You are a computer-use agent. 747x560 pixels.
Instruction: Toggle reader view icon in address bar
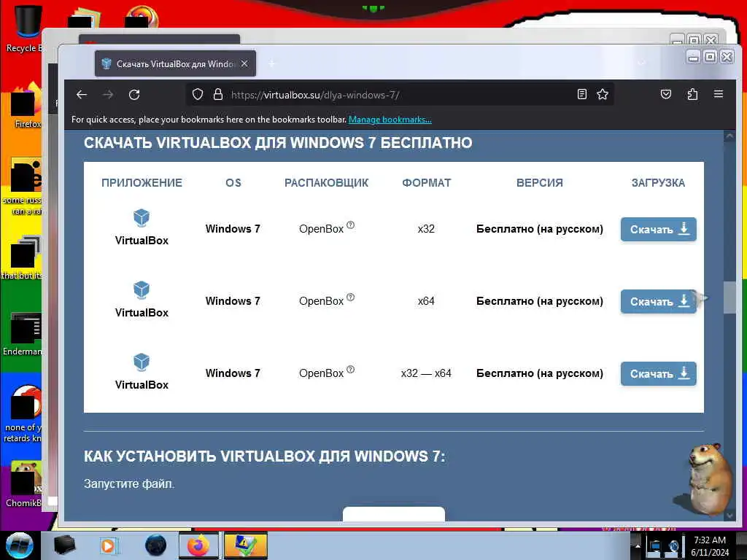(581, 94)
